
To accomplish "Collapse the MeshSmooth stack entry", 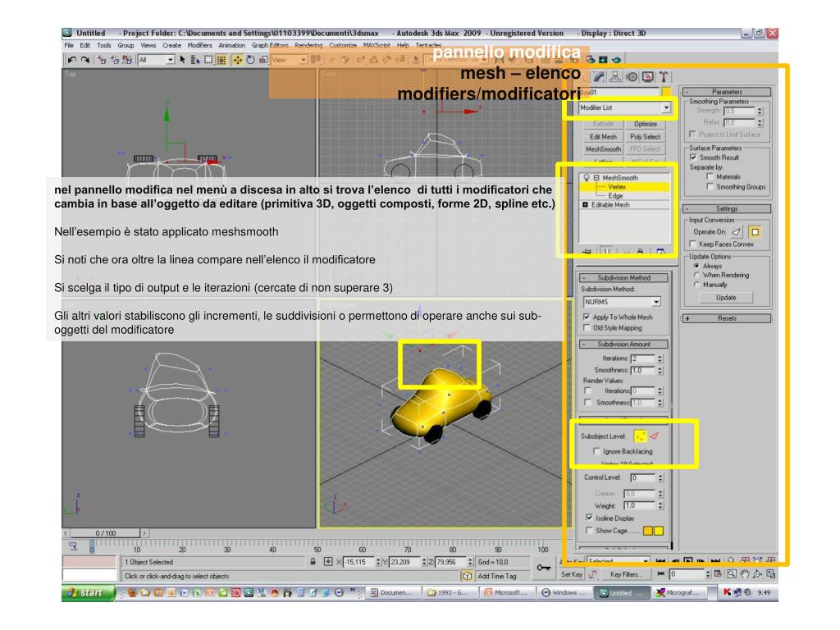I will pos(596,177).
